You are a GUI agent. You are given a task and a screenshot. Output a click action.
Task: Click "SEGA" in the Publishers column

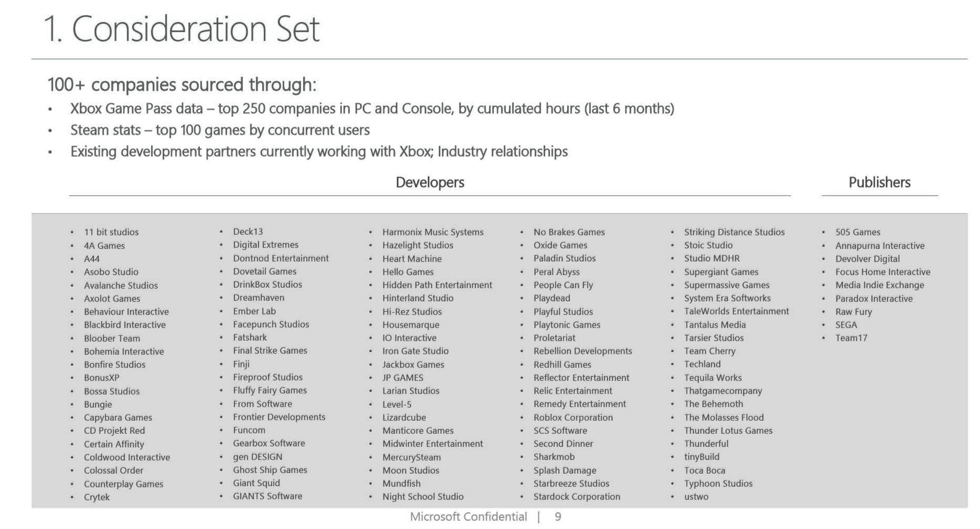tap(846, 324)
